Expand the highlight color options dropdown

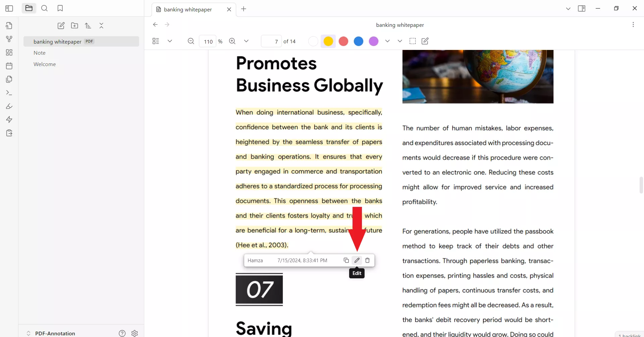click(388, 41)
